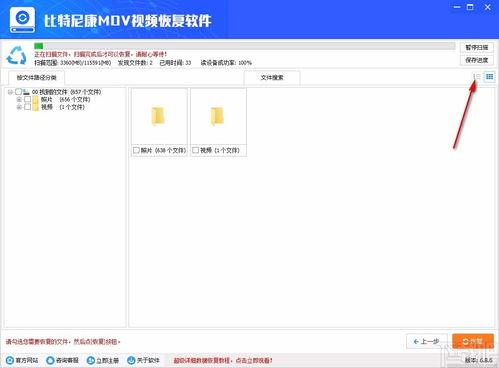Viewport: 499px width, 368px height.
Task: Click the 扫描范围 scan range status text
Action: (x=73, y=62)
